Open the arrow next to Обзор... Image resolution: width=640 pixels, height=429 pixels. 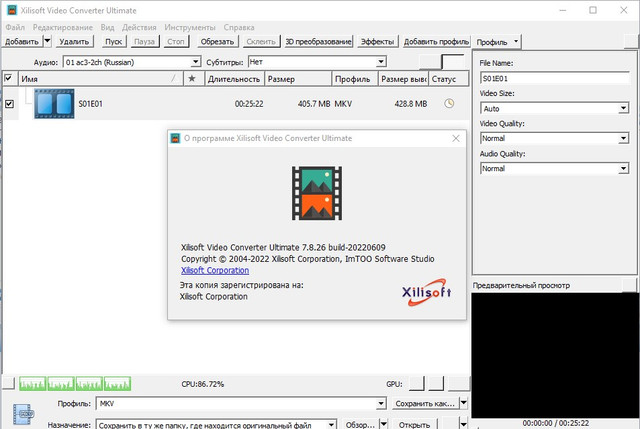(383, 425)
